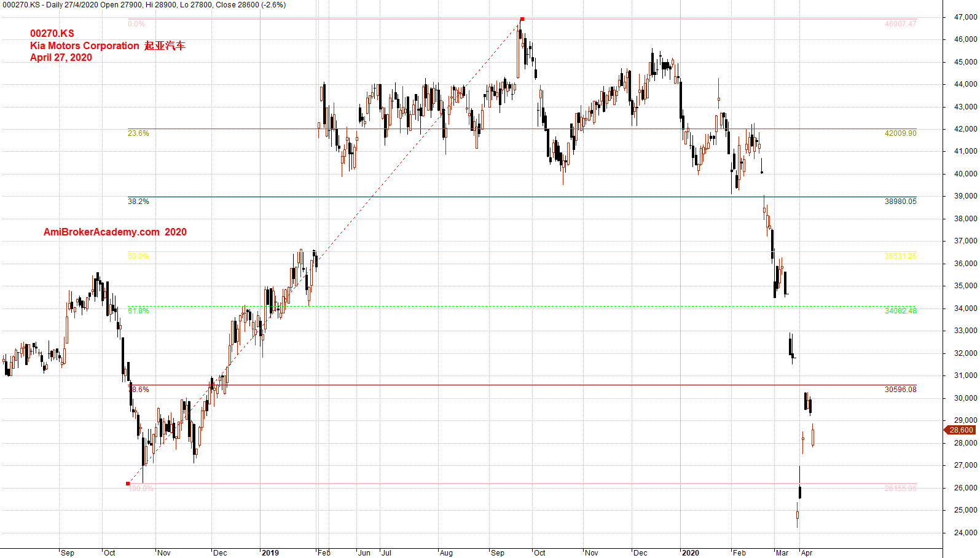
Task: Click the Mar month label on time axis
Action: pos(782,553)
